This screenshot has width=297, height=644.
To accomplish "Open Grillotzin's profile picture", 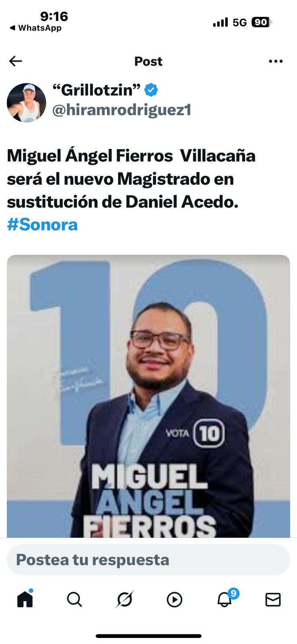I will [x=27, y=103].
